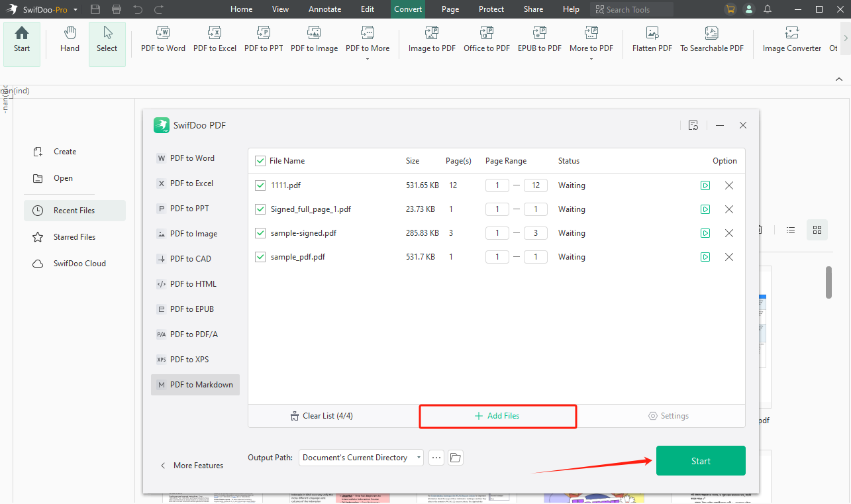Switch to list view icon
This screenshot has height=504, width=851.
coord(791,230)
